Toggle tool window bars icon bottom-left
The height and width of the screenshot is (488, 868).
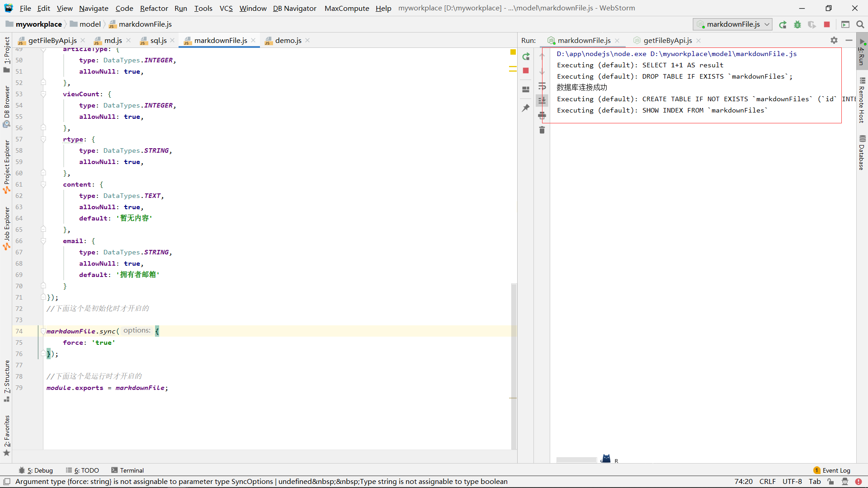[x=7, y=482]
